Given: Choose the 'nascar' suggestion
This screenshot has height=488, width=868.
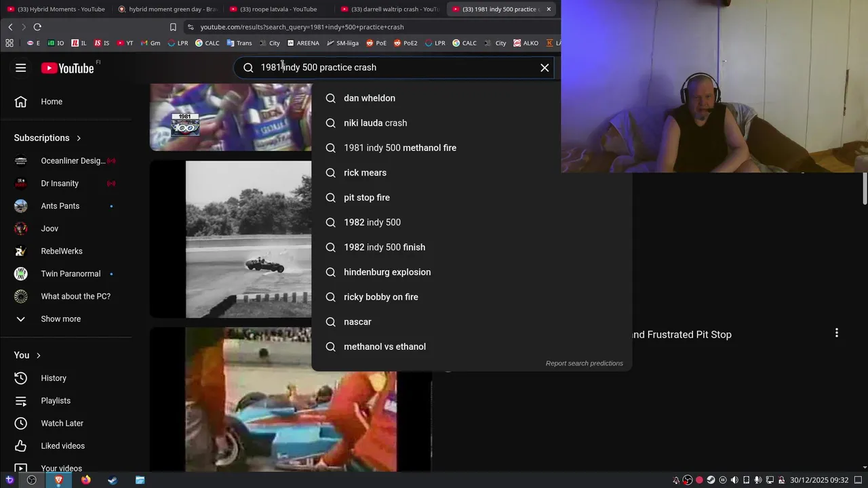Looking at the screenshot, I should (x=471, y=322).
